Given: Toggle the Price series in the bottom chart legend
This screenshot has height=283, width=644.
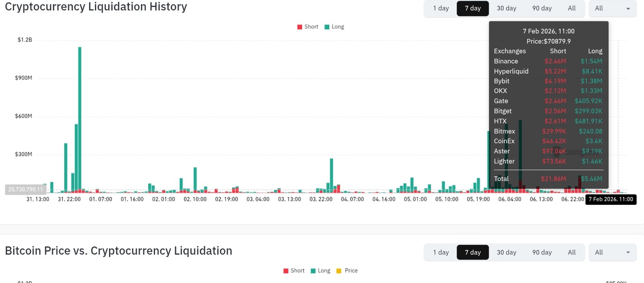Looking at the screenshot, I should (347, 271).
